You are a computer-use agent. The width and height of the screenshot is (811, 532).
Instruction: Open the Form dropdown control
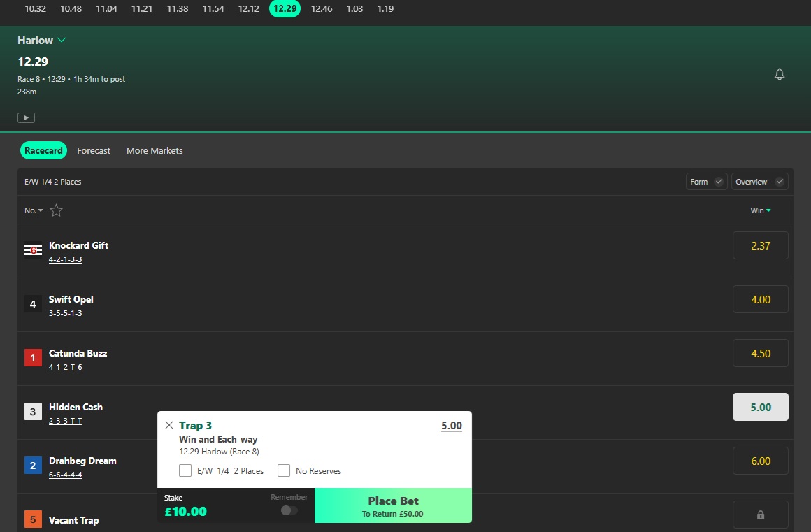(705, 181)
